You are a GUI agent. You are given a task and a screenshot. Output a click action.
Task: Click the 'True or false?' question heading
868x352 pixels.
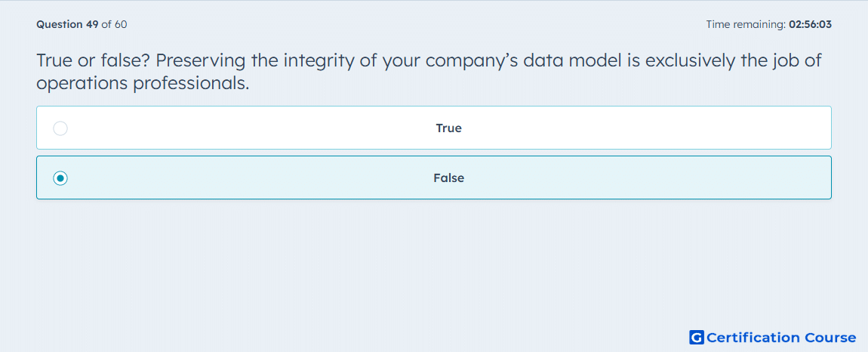point(90,61)
